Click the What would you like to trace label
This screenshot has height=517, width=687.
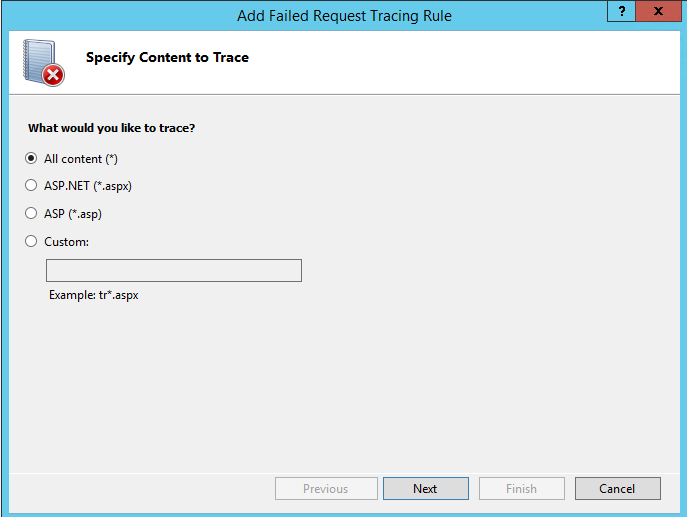[111, 128]
